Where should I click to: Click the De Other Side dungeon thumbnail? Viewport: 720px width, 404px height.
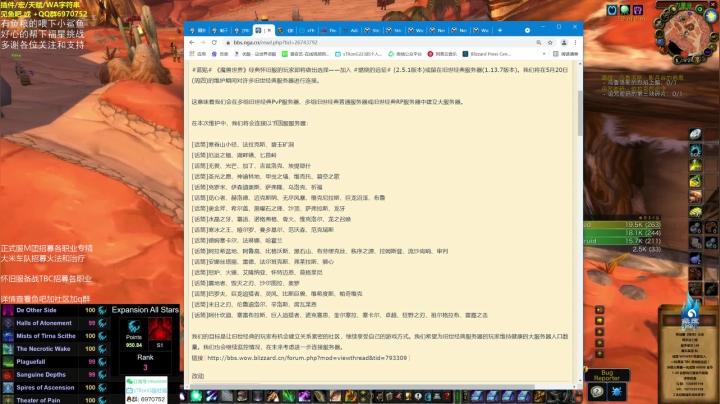click(x=8, y=310)
